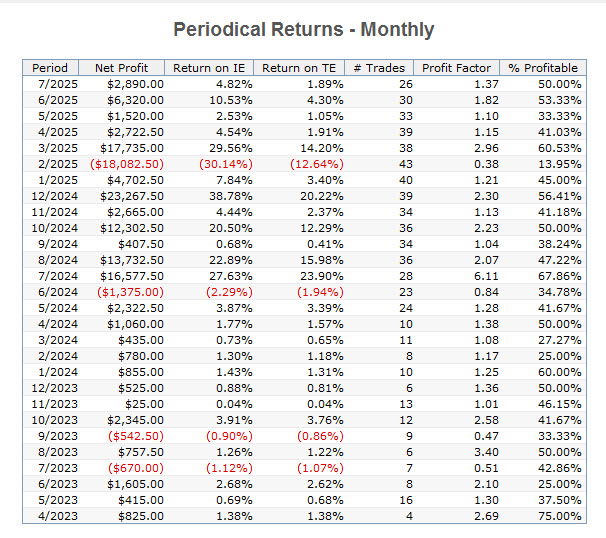
Task: Sort by the Net Profit column header
Action: (x=122, y=68)
